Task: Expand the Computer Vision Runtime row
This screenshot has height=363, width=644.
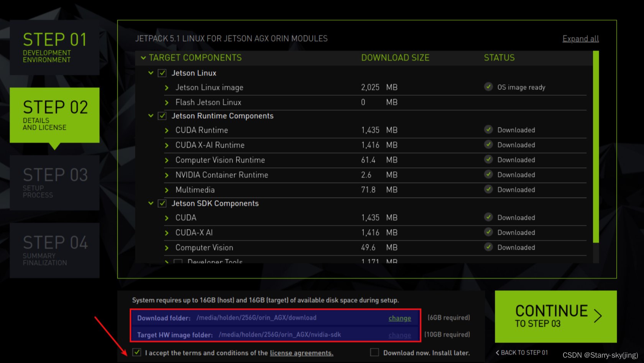Action: [x=166, y=161]
